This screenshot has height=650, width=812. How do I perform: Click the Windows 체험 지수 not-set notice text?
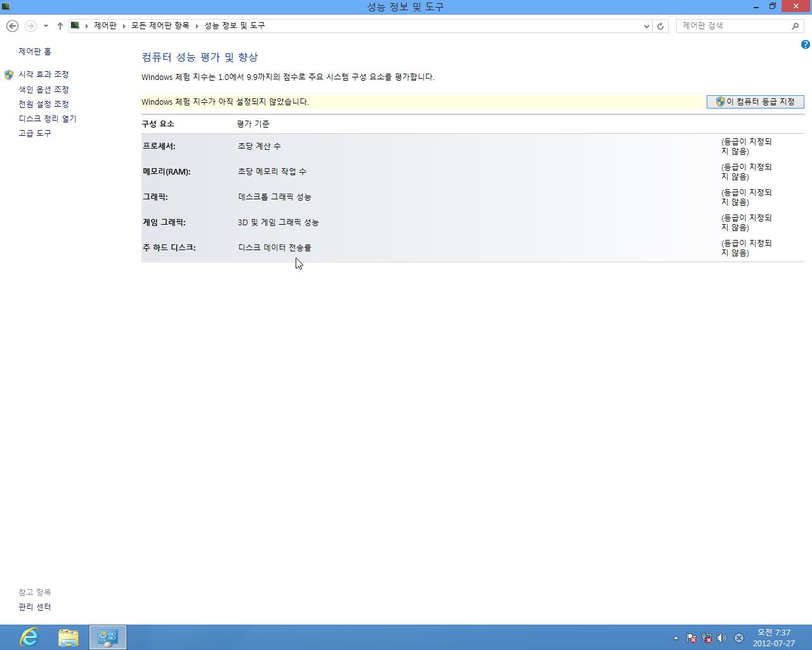225,102
